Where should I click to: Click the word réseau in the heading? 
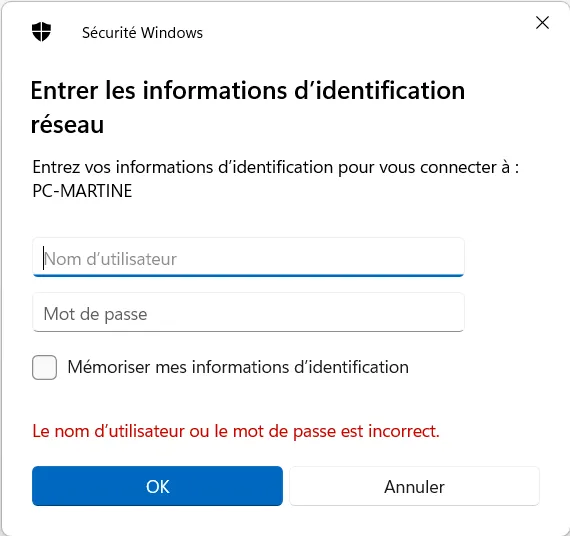pyautogui.click(x=68, y=125)
